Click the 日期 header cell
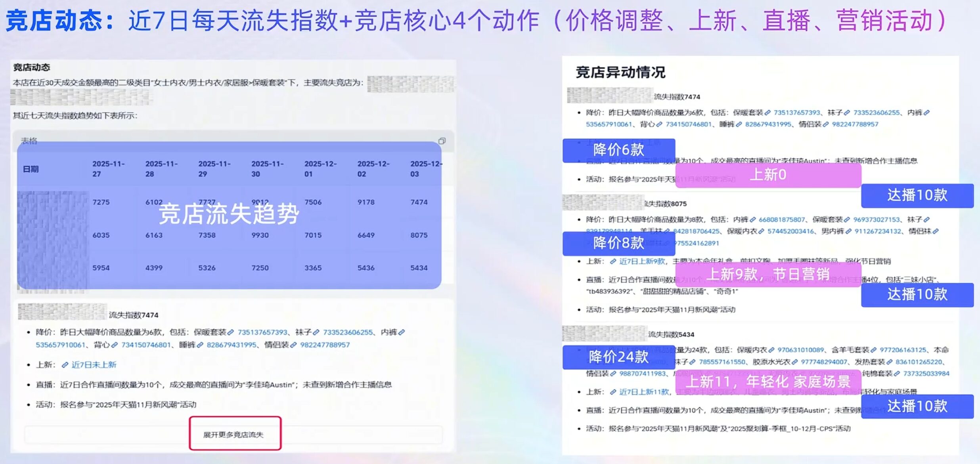980x464 pixels. click(31, 169)
